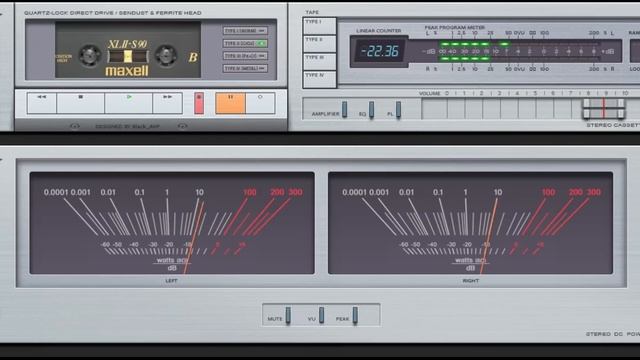Toggle the AMPLIFIER switch
This screenshot has width=640, height=360.
344,109
